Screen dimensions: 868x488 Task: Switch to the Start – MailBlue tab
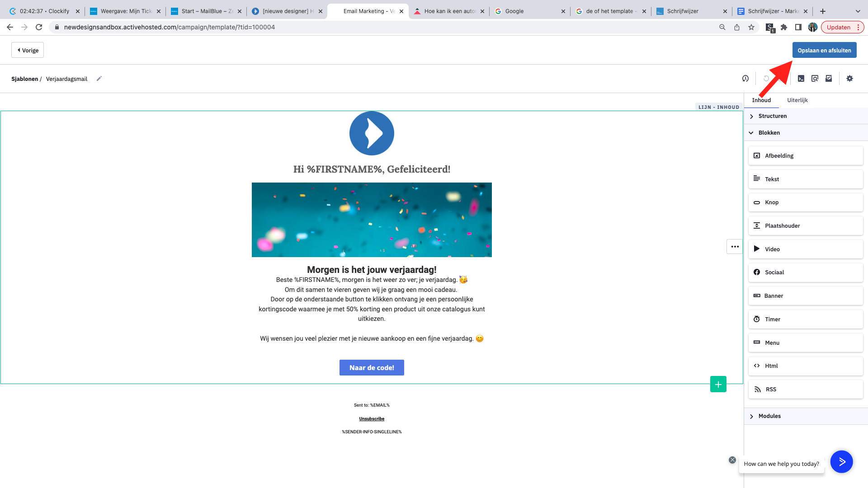click(x=206, y=11)
